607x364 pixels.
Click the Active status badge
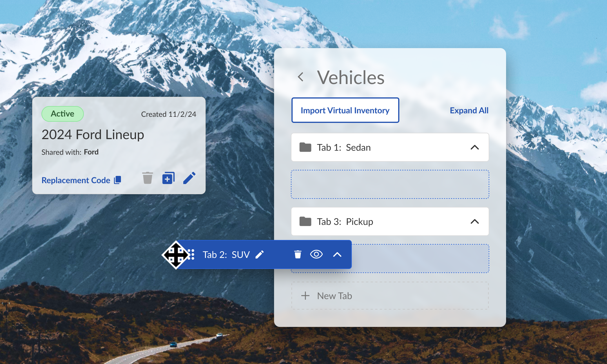click(63, 114)
